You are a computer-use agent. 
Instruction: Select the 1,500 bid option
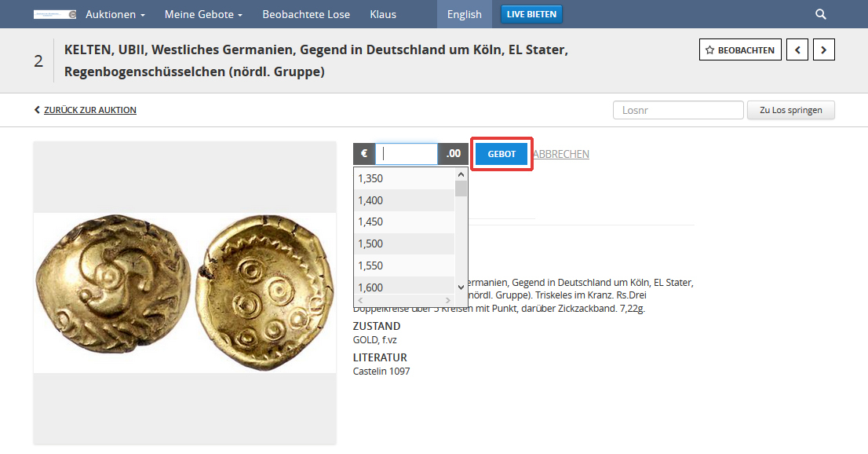pos(404,243)
